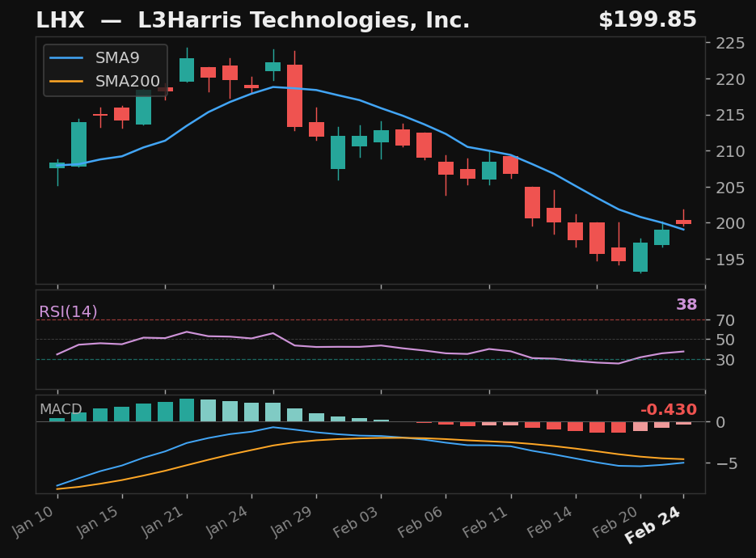Image resolution: width=756 pixels, height=558 pixels.
Task: Click the Jan 10 date label
Action: tap(33, 522)
